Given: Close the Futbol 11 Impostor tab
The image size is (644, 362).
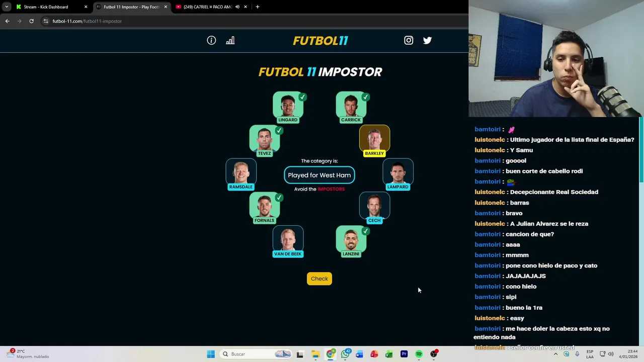Looking at the screenshot, I should point(166,7).
